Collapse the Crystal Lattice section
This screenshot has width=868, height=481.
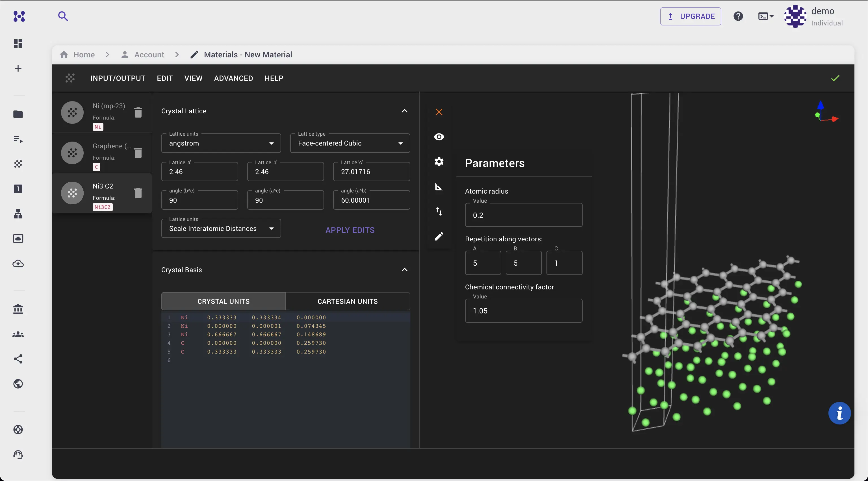[x=404, y=111]
